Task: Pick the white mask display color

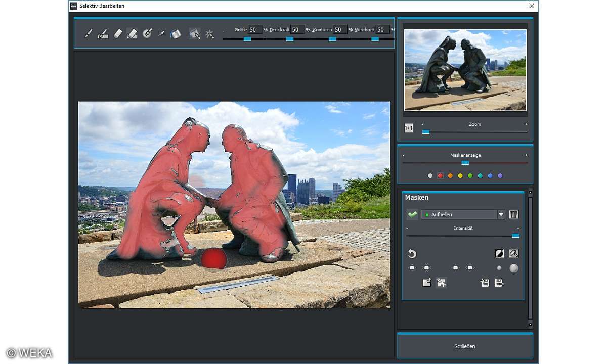Action: (430, 176)
